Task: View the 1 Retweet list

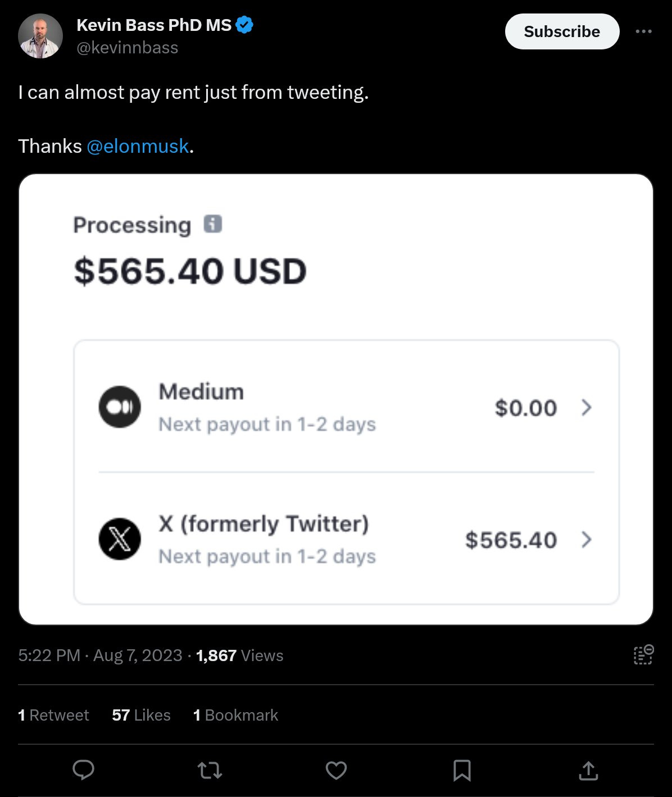Action: [x=54, y=715]
